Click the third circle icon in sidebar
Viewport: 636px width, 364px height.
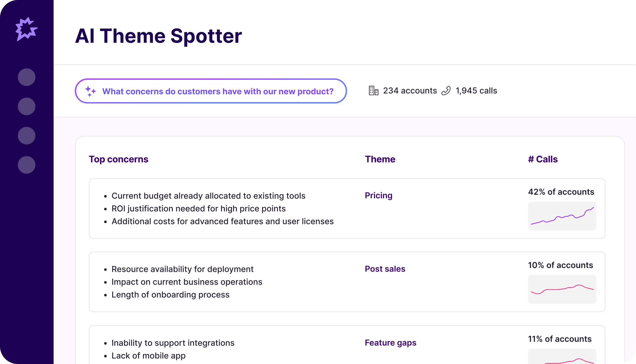(x=26, y=136)
